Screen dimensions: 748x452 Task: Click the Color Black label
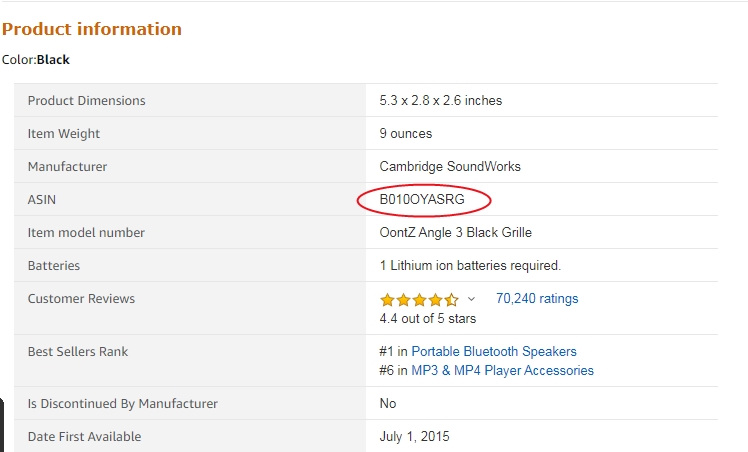[x=36, y=60]
